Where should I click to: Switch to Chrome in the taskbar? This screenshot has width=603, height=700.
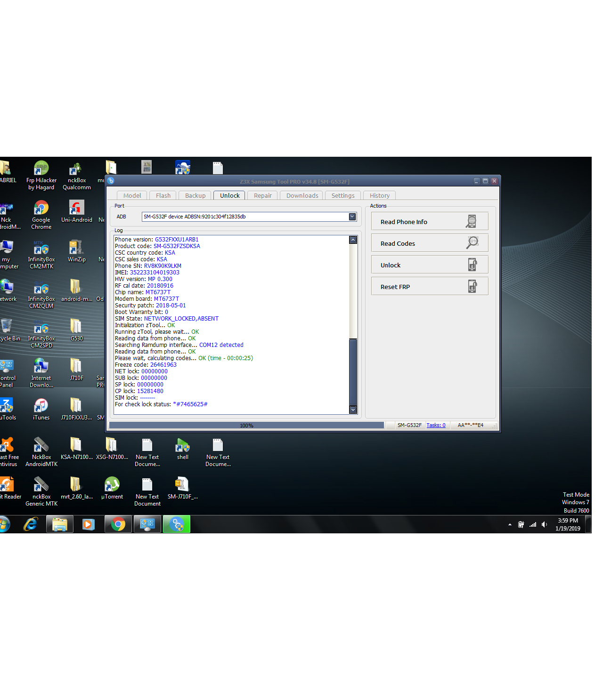coord(118,524)
